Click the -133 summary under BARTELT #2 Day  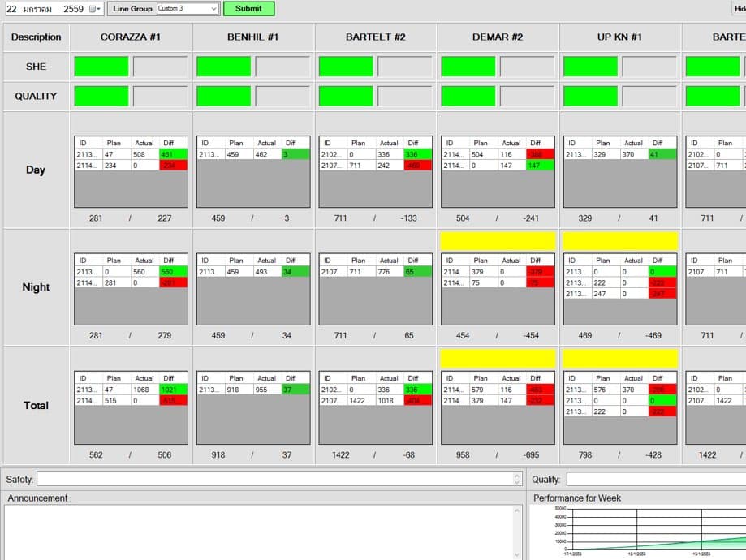coord(408,218)
